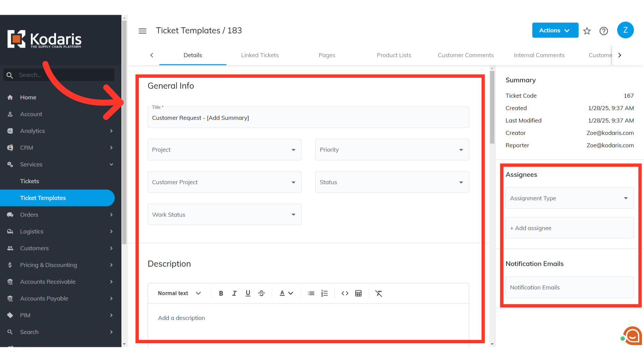
Task: Insert a code block
Action: (345, 293)
